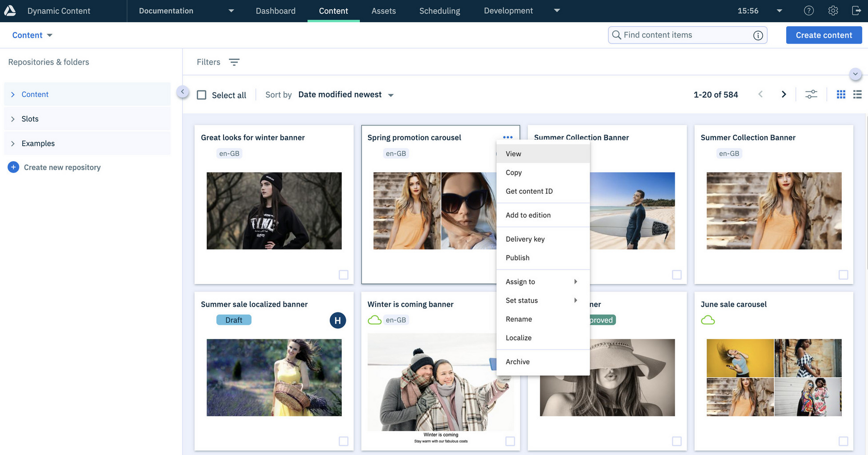Open Summer sale localized banner thumbnail
Image resolution: width=868 pixels, height=455 pixels.
pos(274,377)
